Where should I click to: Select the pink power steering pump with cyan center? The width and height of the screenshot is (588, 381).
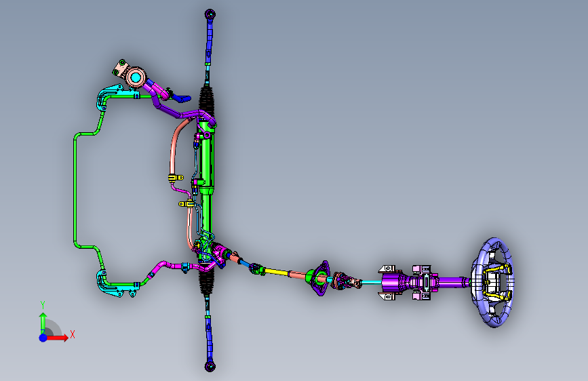pos(136,78)
